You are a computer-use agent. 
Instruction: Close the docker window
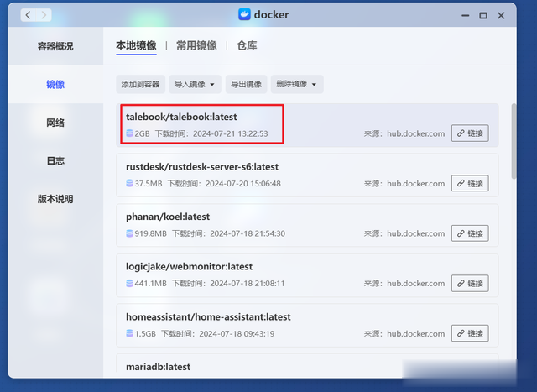[x=501, y=15]
